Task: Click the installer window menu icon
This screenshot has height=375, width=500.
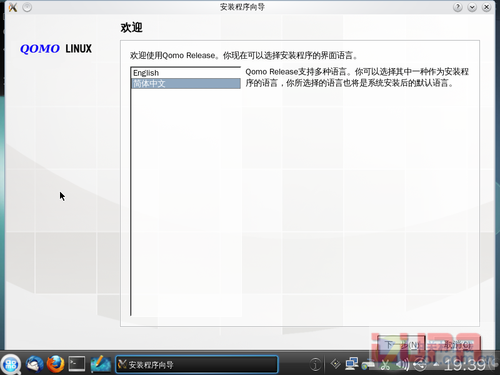Action: (x=13, y=7)
